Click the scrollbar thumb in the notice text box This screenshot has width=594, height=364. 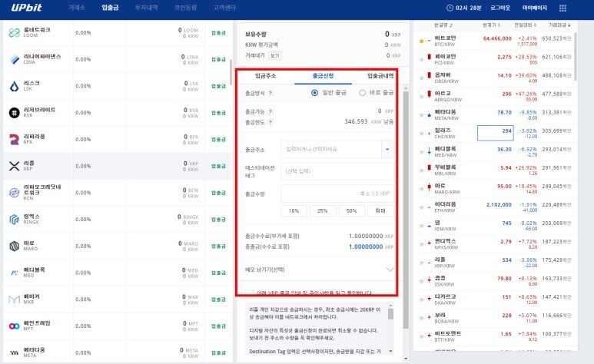pos(390,314)
